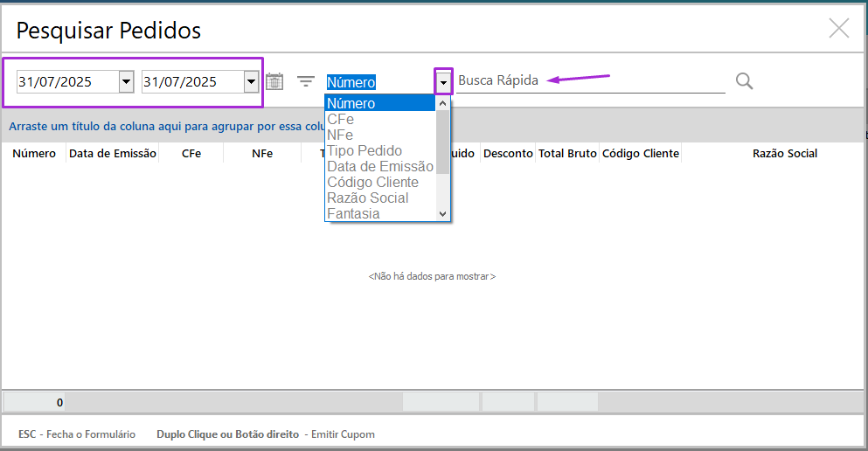
Task: Select Fantasia from the dropdown list
Action: [353, 213]
